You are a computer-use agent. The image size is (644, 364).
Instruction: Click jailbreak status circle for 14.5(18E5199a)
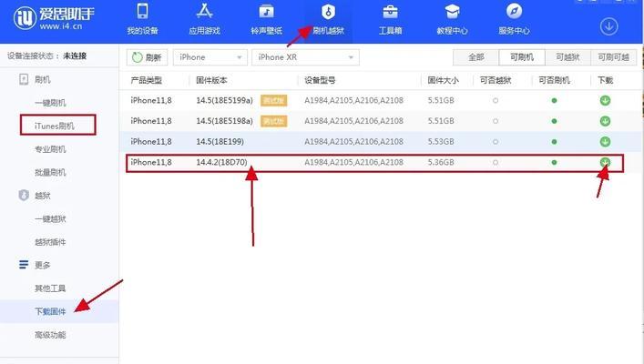[x=496, y=100]
